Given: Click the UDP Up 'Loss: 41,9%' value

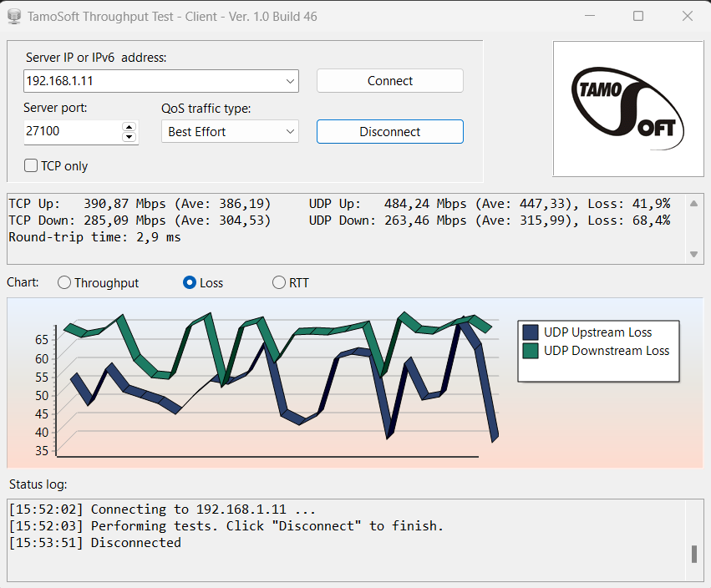Looking at the screenshot, I should pos(629,204).
